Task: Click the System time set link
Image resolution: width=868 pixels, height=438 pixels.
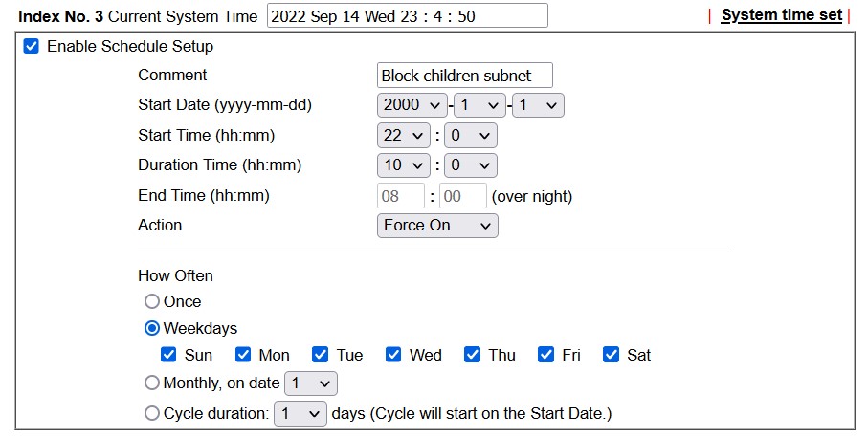Action: click(x=782, y=15)
